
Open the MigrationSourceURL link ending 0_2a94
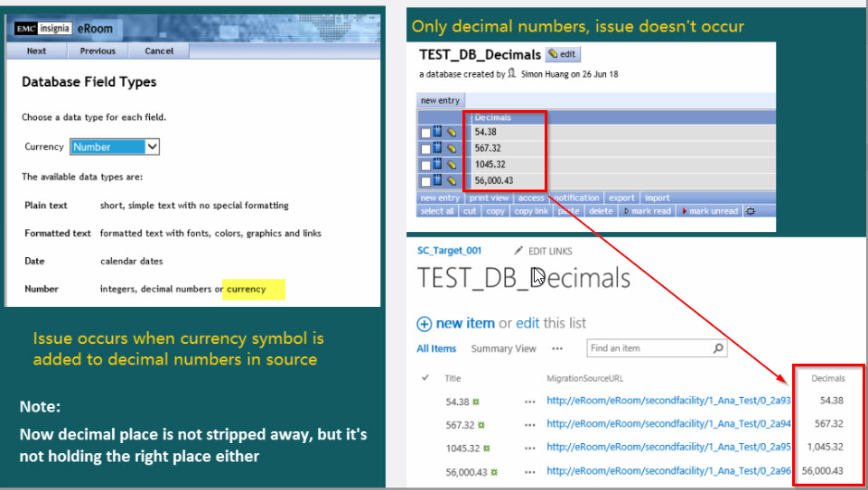(x=668, y=423)
